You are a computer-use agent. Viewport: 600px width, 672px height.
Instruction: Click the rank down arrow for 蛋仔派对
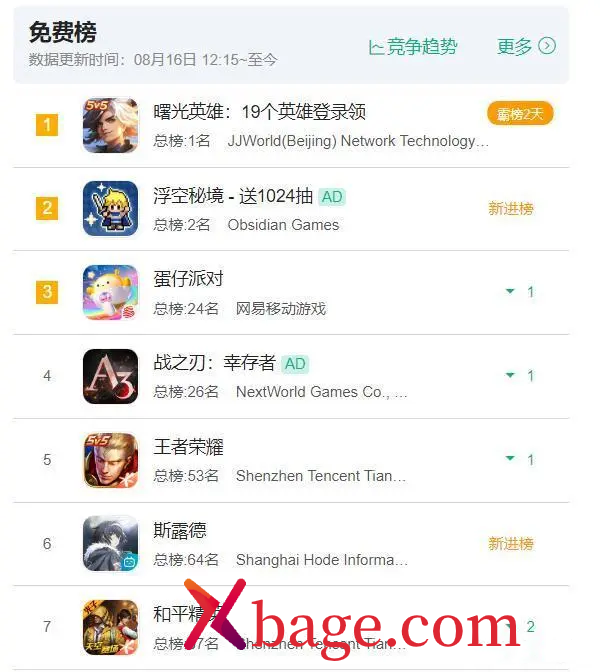point(510,291)
